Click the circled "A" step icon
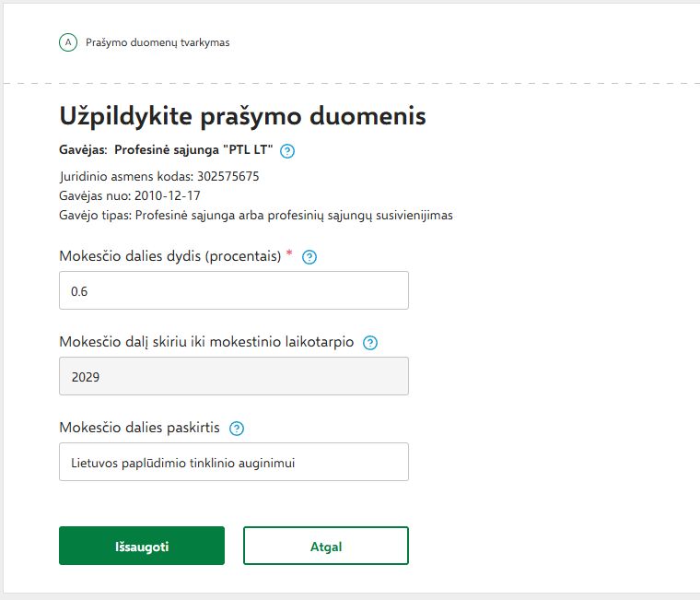The height and width of the screenshot is (600, 700). (x=67, y=42)
